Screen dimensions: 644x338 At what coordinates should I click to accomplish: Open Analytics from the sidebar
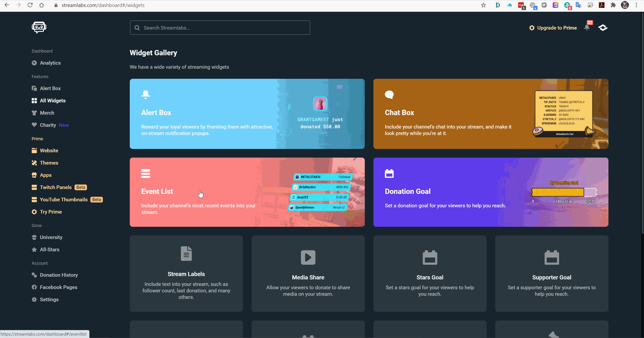[x=50, y=63]
